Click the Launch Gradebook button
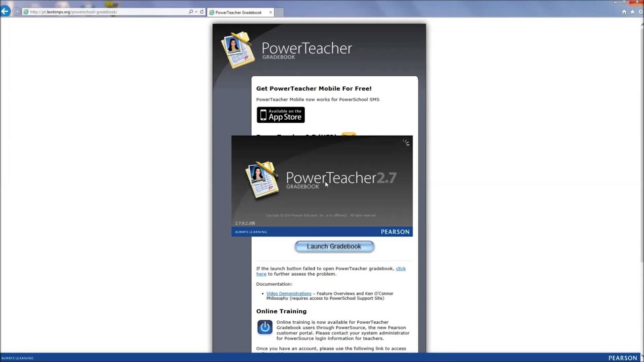This screenshot has height=362, width=644. (334, 246)
